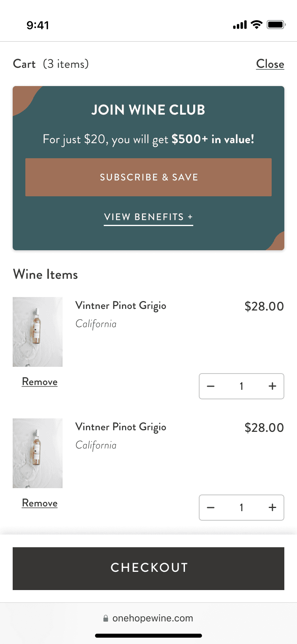Proceed to Checkout
The width and height of the screenshot is (297, 644).
click(x=148, y=568)
